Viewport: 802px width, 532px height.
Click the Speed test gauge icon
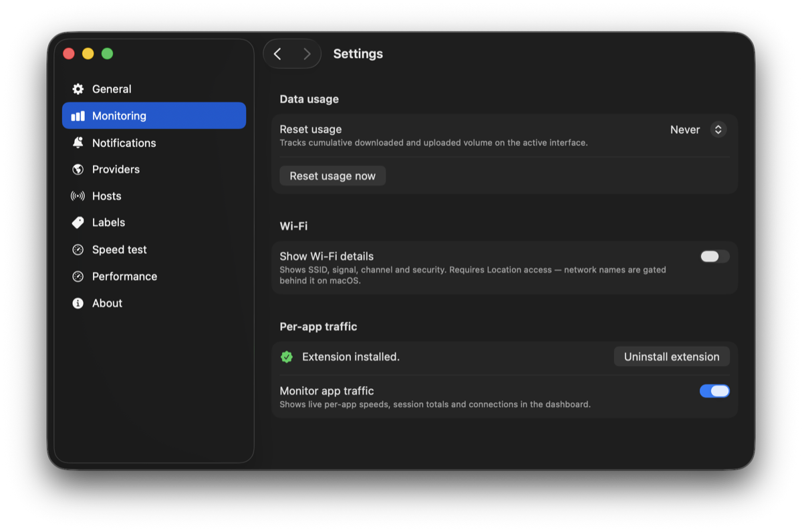point(78,249)
